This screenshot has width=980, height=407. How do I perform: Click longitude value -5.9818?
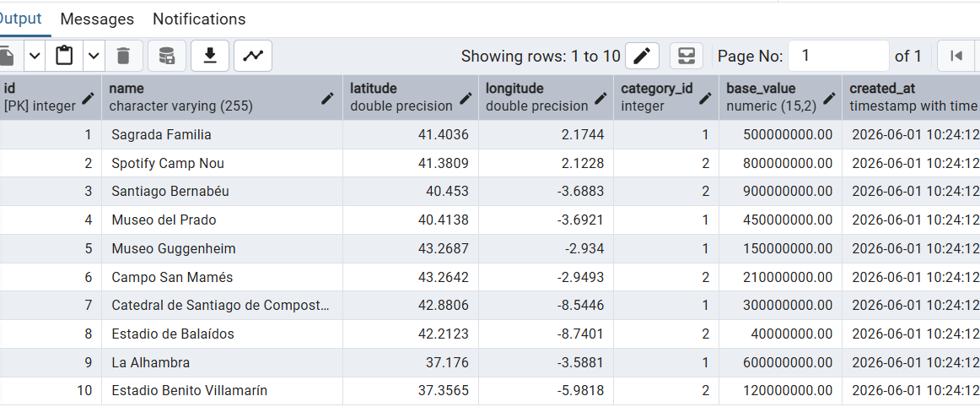(546, 391)
